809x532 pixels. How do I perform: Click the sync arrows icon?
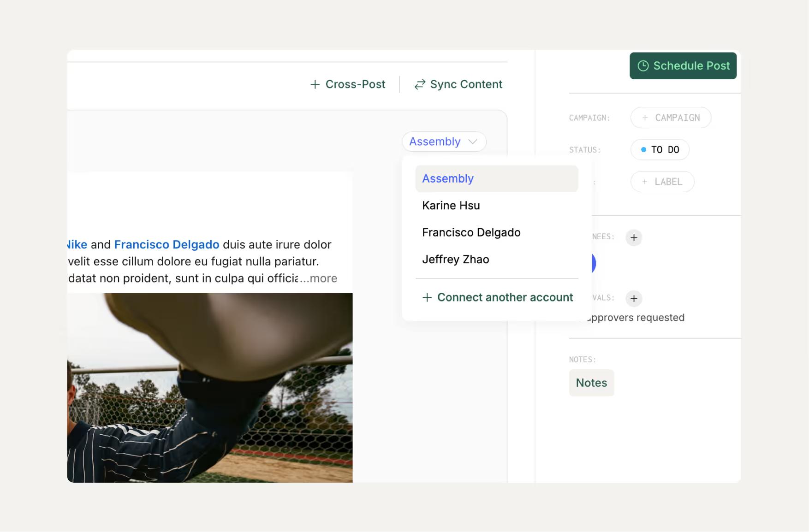[420, 84]
